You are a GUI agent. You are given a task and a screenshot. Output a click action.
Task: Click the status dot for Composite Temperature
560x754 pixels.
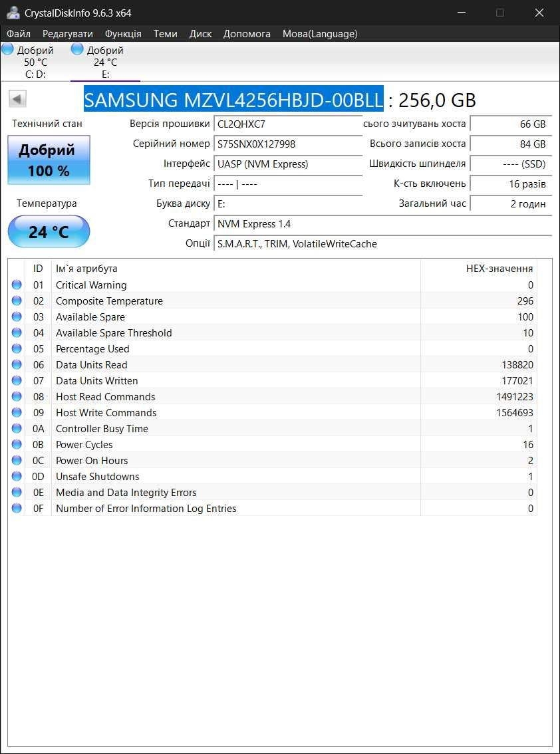coord(17,301)
